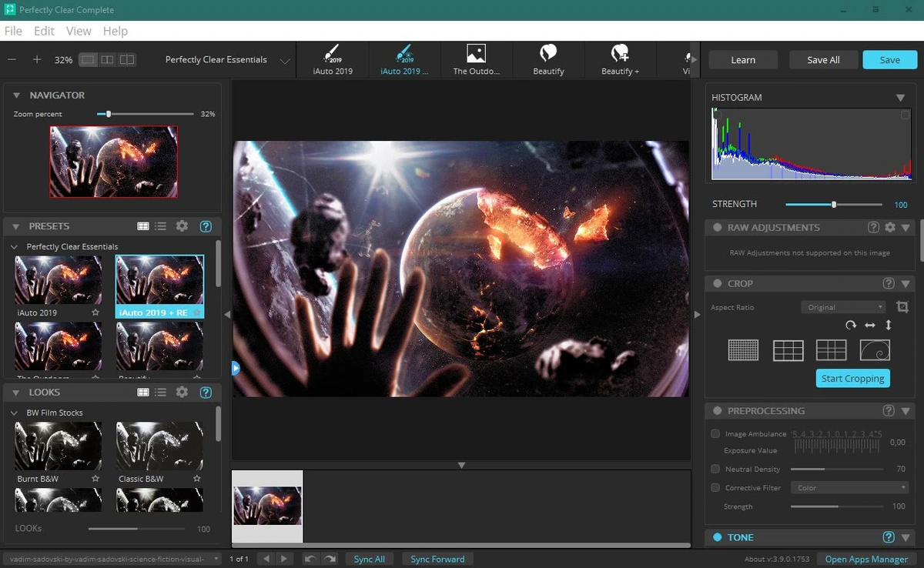Click the crop tool icon beside Aspect Ratio
Viewport: 924px width, 568px height.
pos(902,307)
